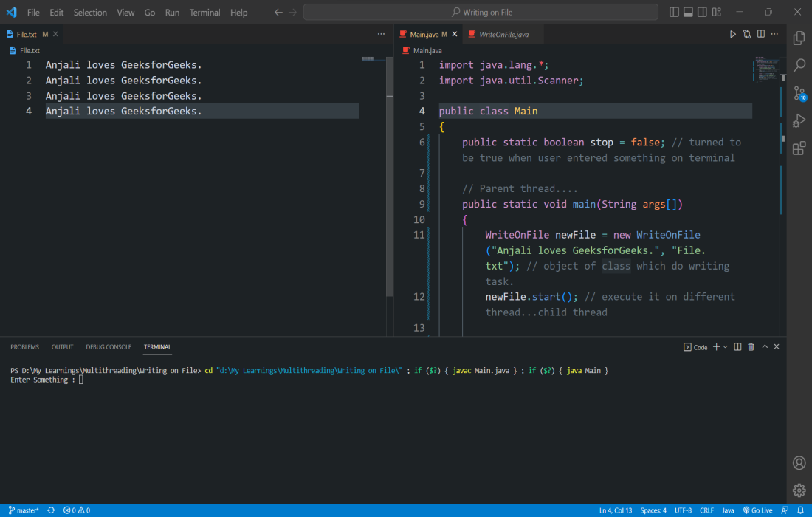
Task: Open the Manage gear icon
Action: (x=799, y=490)
